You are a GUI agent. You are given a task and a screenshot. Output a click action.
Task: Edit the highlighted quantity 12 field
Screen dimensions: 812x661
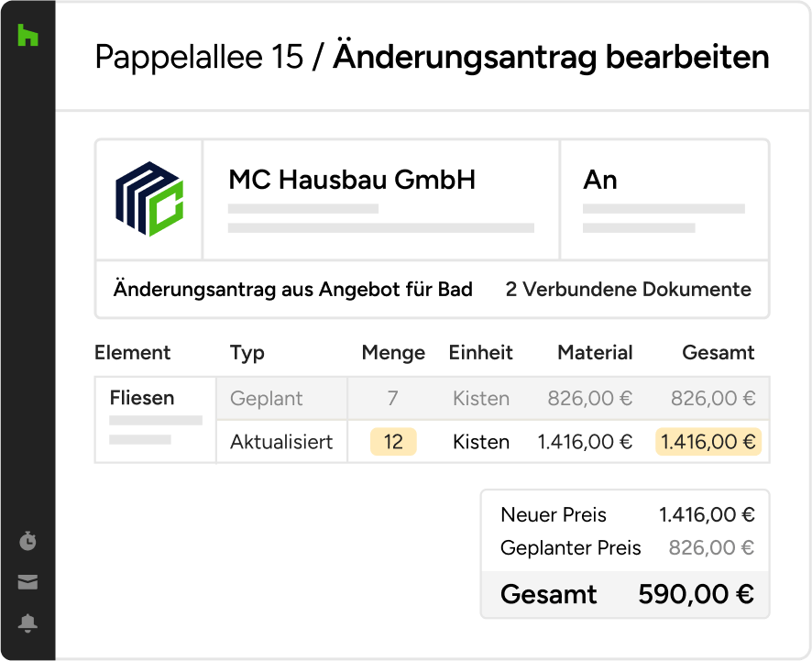393,442
